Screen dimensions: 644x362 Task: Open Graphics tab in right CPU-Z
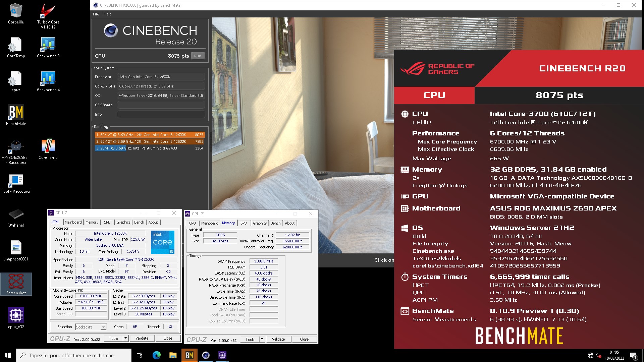pyautogui.click(x=260, y=223)
